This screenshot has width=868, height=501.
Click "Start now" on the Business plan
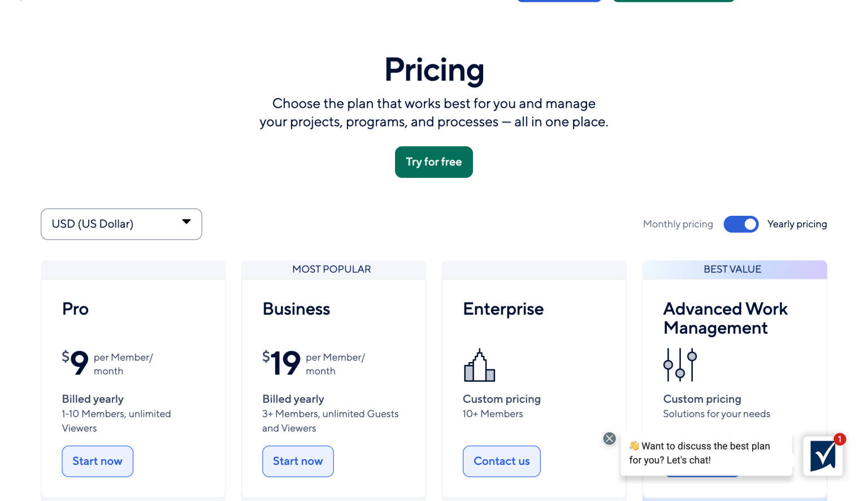click(298, 461)
